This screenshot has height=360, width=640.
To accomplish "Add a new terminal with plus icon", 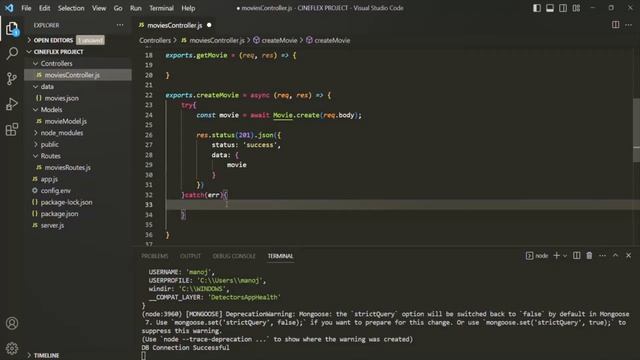I will click(x=556, y=256).
